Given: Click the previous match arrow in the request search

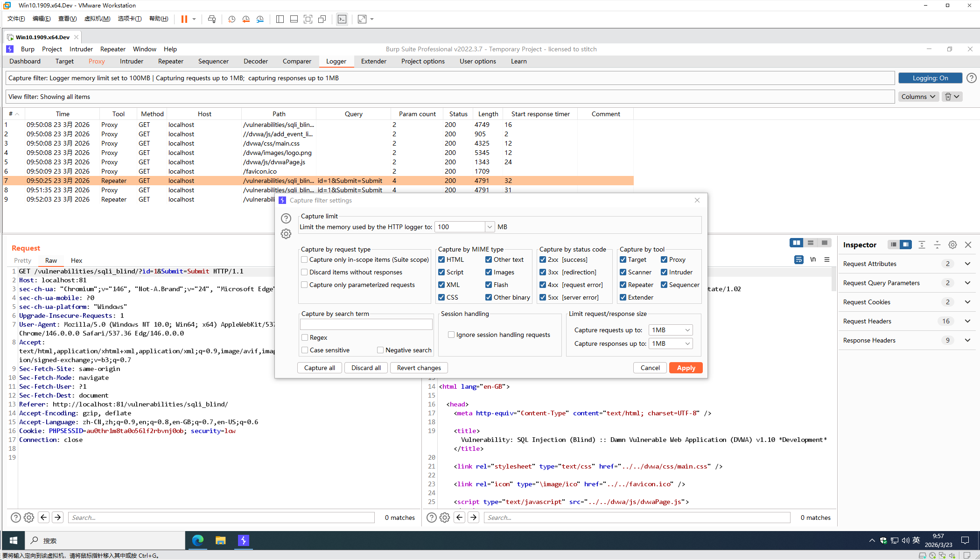Looking at the screenshot, I should point(44,517).
